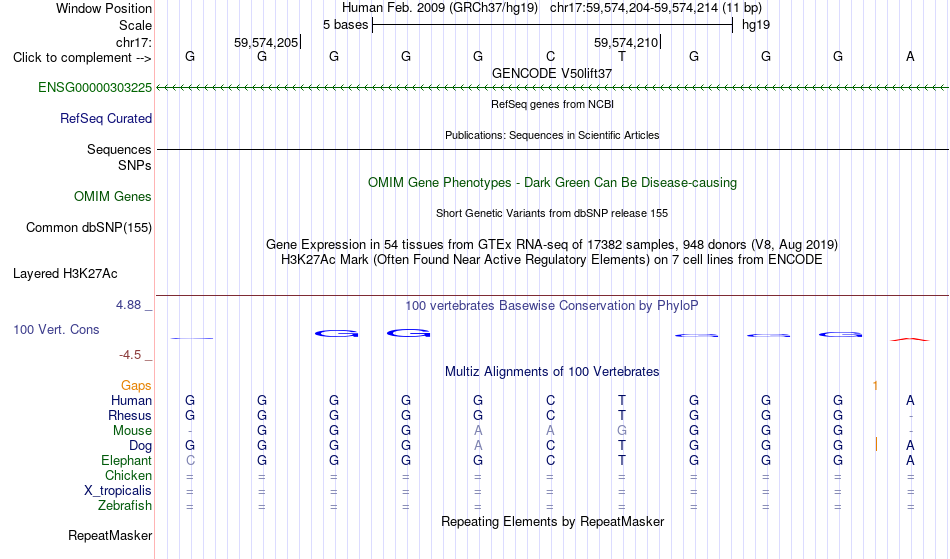Open the RefSeq Curated track label
The height and width of the screenshot is (559, 950).
coord(105,118)
